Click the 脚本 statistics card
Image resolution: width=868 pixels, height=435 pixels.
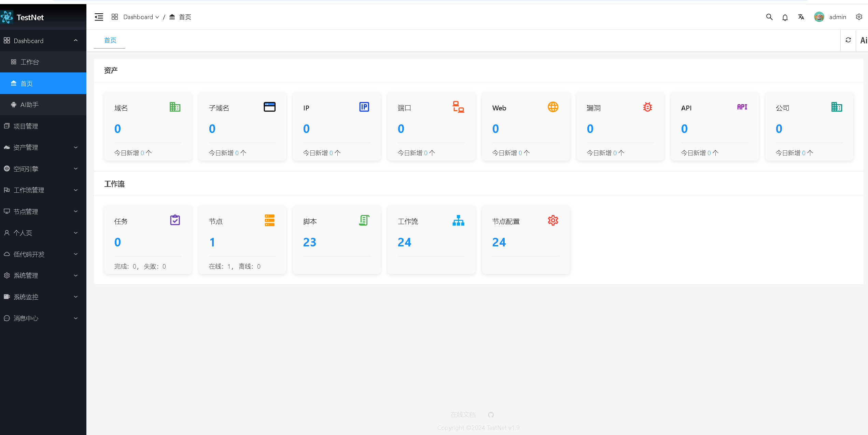coord(336,239)
